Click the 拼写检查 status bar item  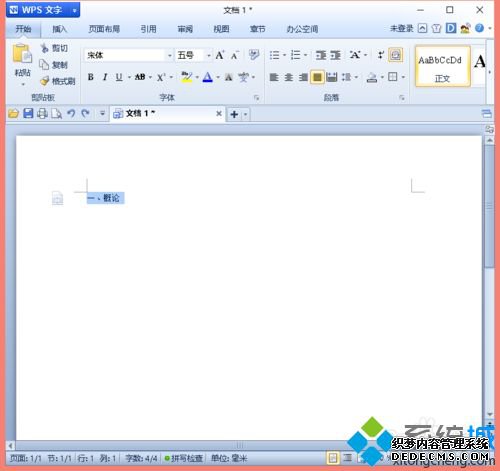point(184,458)
